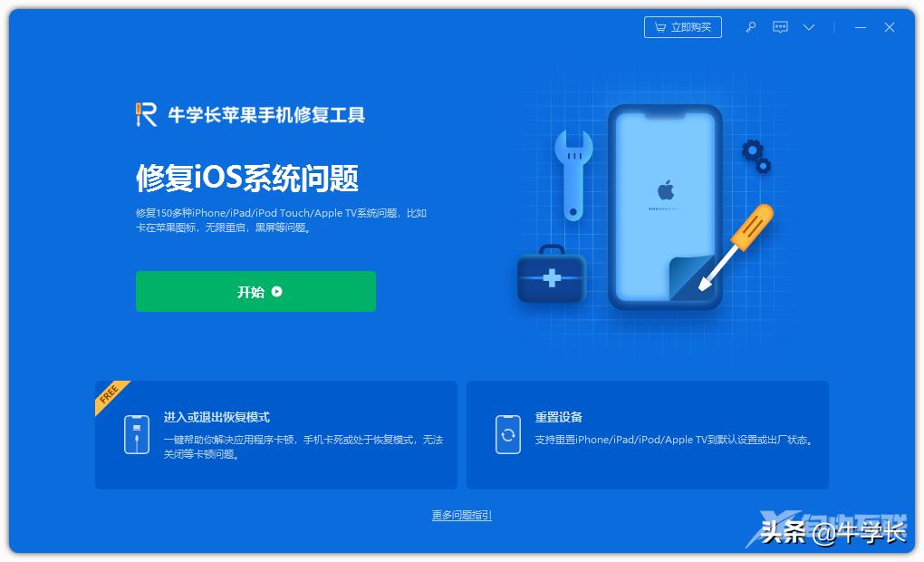Minimize the repair tool window
924x562 pixels.
click(x=861, y=27)
